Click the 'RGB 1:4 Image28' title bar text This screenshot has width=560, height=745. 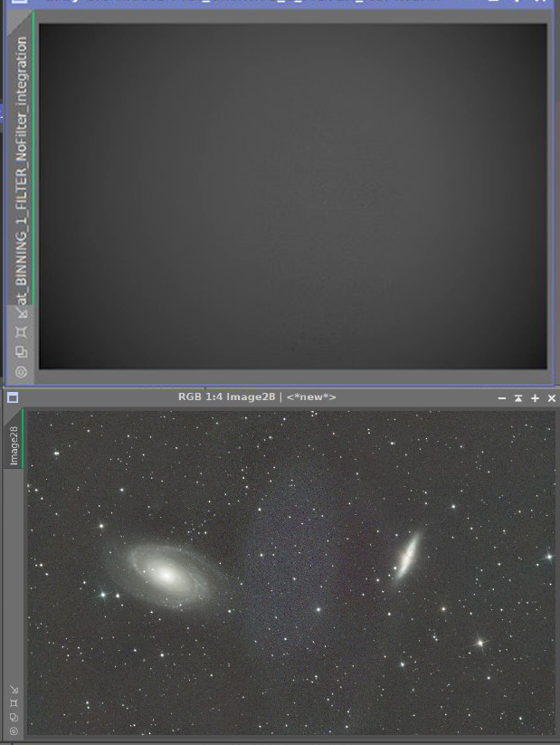pos(226,396)
